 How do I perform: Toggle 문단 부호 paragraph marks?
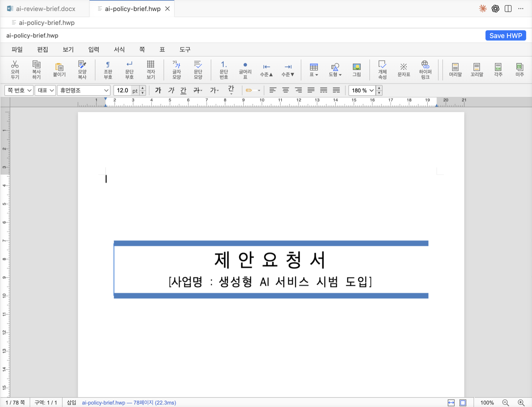tap(129, 69)
